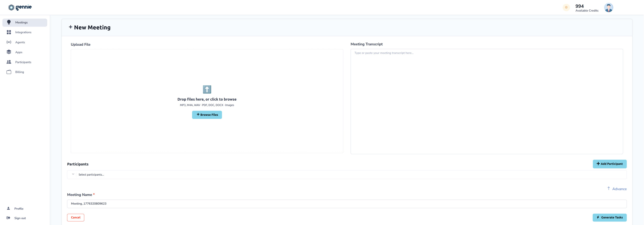Select Apps in the sidebar
644x225 pixels.
(25, 52)
